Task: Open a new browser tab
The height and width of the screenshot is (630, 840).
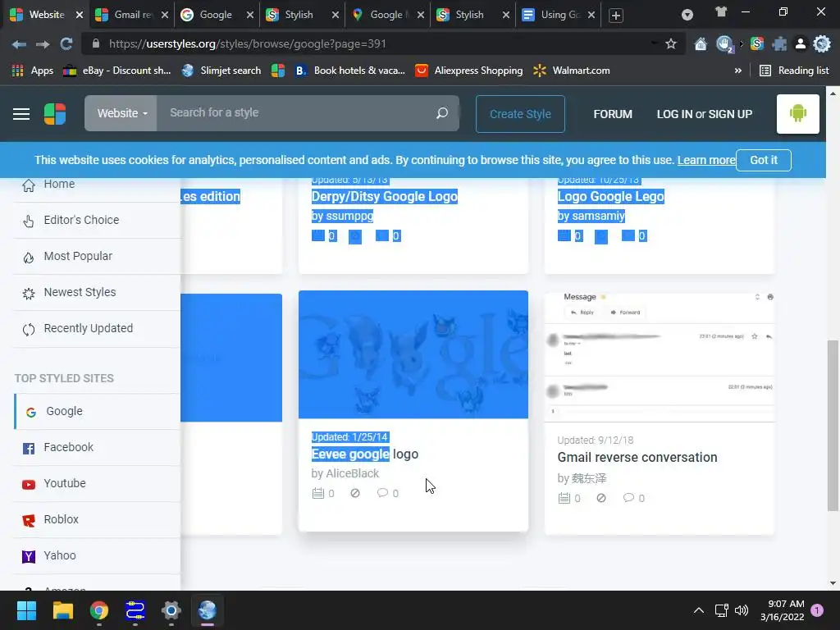Action: tap(616, 16)
